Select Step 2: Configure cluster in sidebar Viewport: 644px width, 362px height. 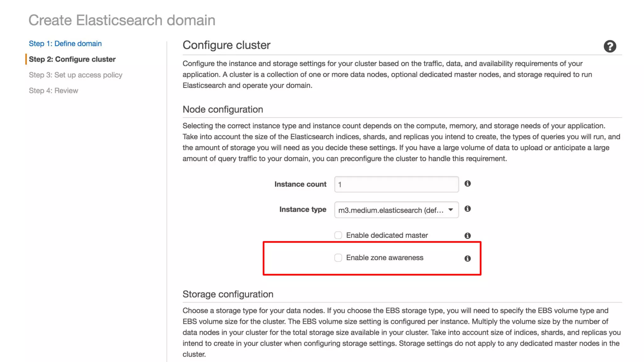72,59
